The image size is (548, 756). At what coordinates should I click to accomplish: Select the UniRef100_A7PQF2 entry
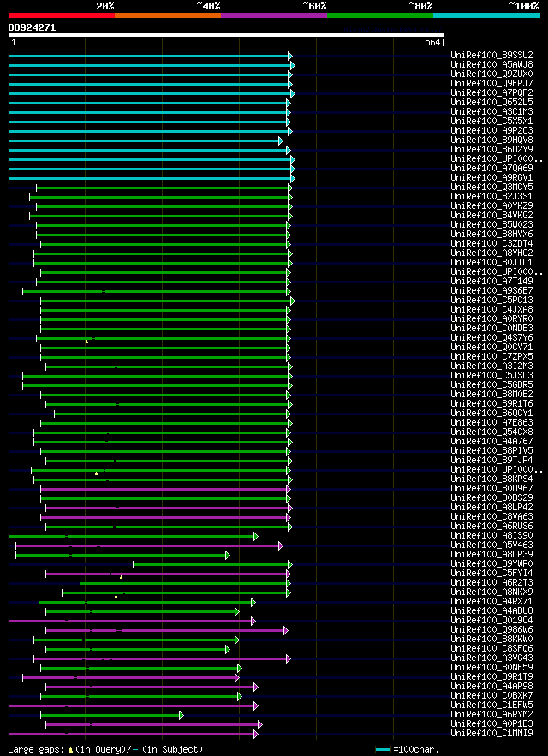[491, 93]
